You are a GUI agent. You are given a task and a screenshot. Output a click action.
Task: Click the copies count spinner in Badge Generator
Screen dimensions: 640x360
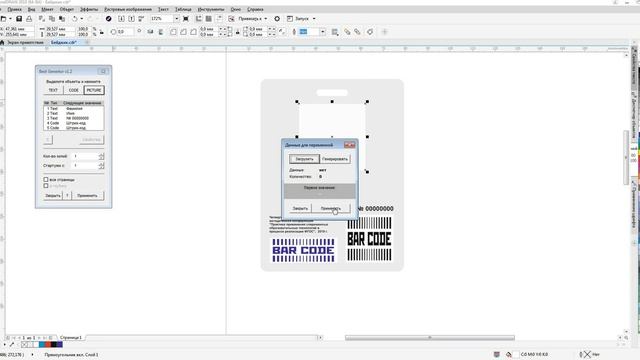tap(101, 156)
